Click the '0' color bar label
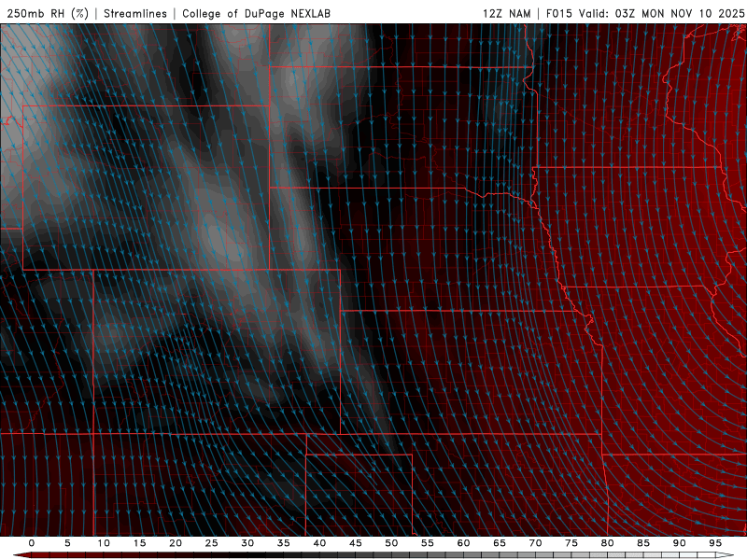 coord(32,543)
